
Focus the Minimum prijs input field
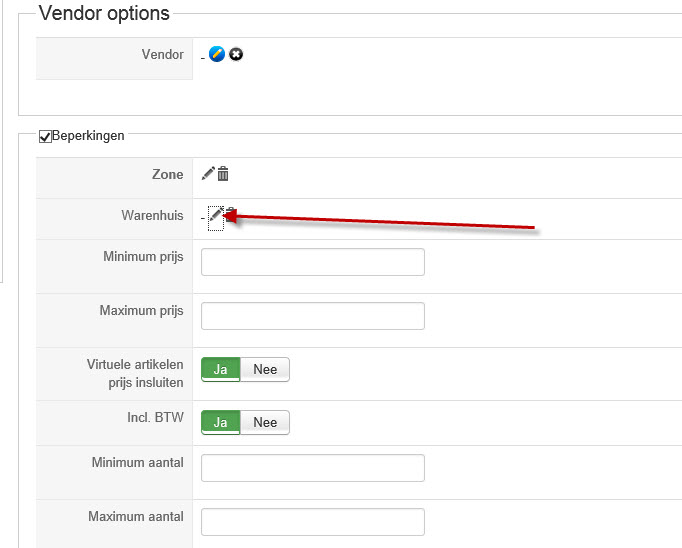(x=313, y=262)
